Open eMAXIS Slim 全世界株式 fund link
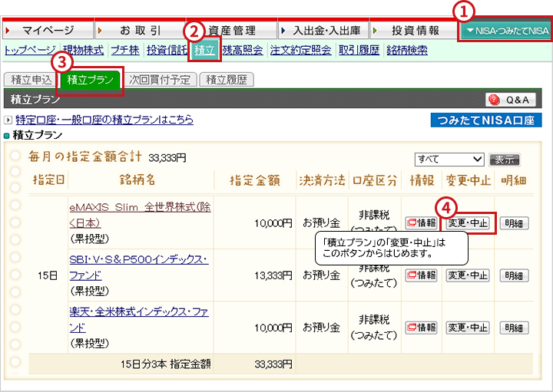 pos(140,215)
